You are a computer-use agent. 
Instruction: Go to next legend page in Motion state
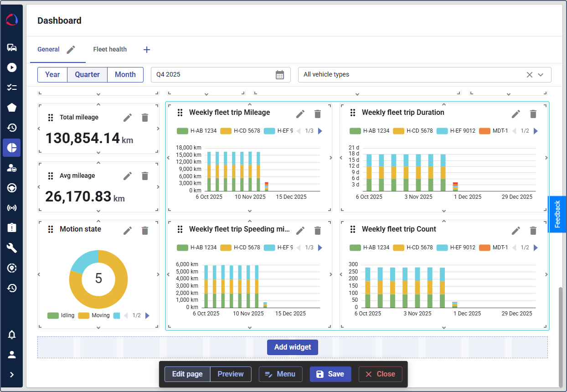pyautogui.click(x=147, y=315)
